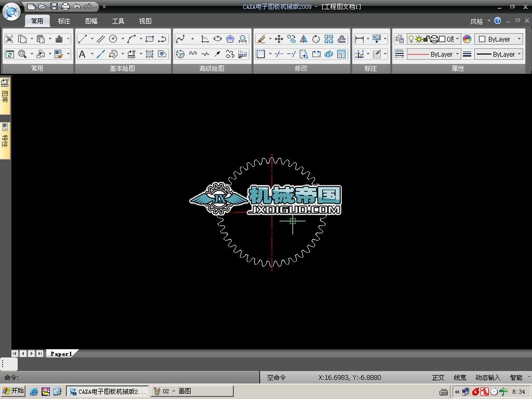The height and width of the screenshot is (399, 532).
Task: Select the Arrow tool
Action: [218, 54]
